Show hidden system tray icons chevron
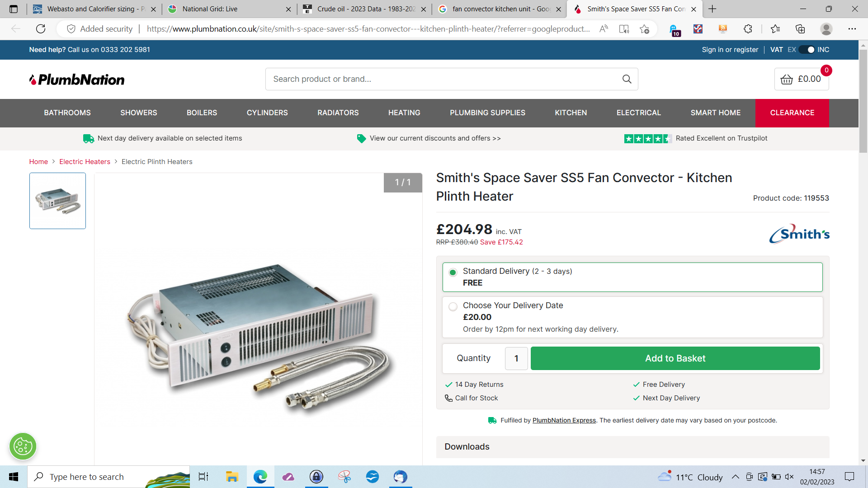This screenshot has height=488, width=868. pyautogui.click(x=736, y=477)
